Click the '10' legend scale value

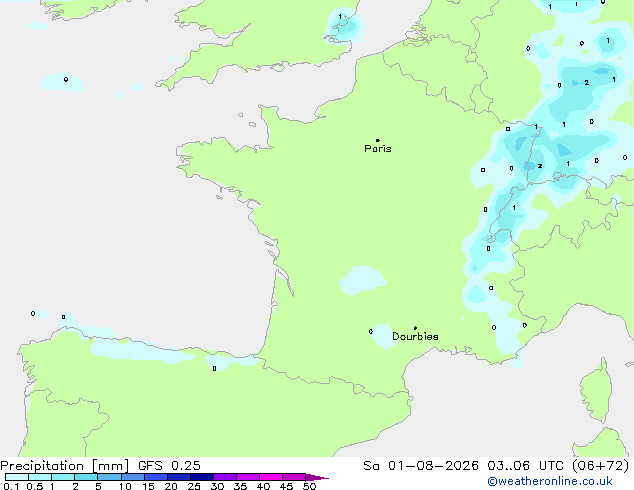125,486
